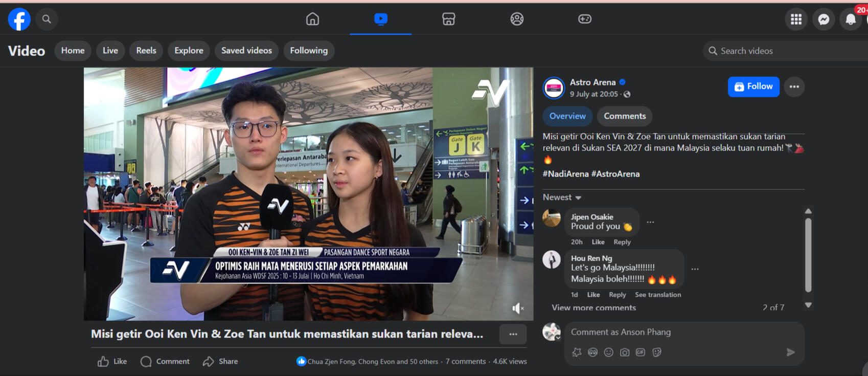This screenshot has width=868, height=376.
Task: Attach a photo using the camera icon
Action: (x=625, y=352)
